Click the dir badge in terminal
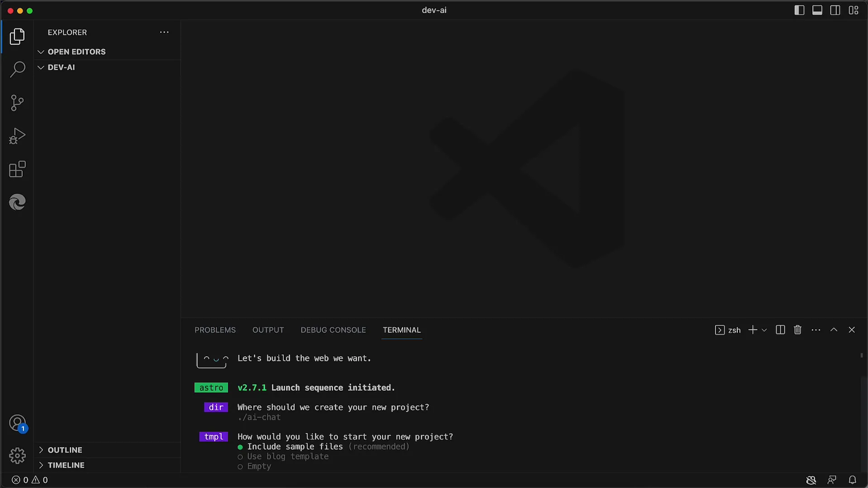 pyautogui.click(x=216, y=407)
